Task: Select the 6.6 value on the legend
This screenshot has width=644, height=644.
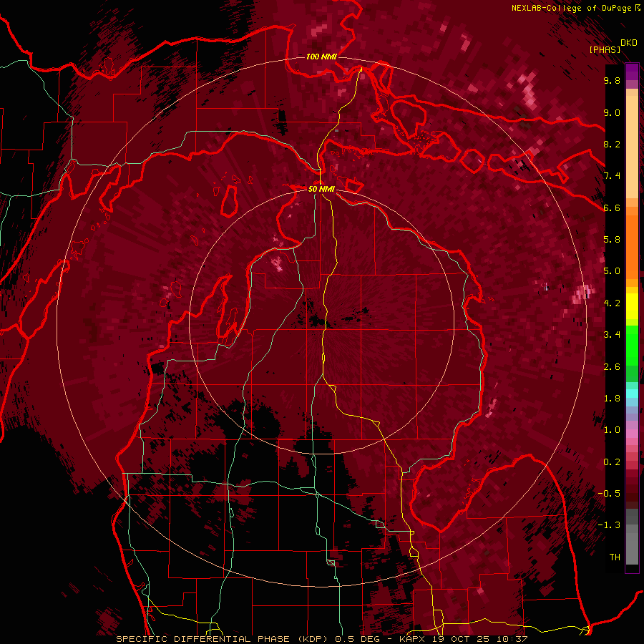Action: coord(612,208)
